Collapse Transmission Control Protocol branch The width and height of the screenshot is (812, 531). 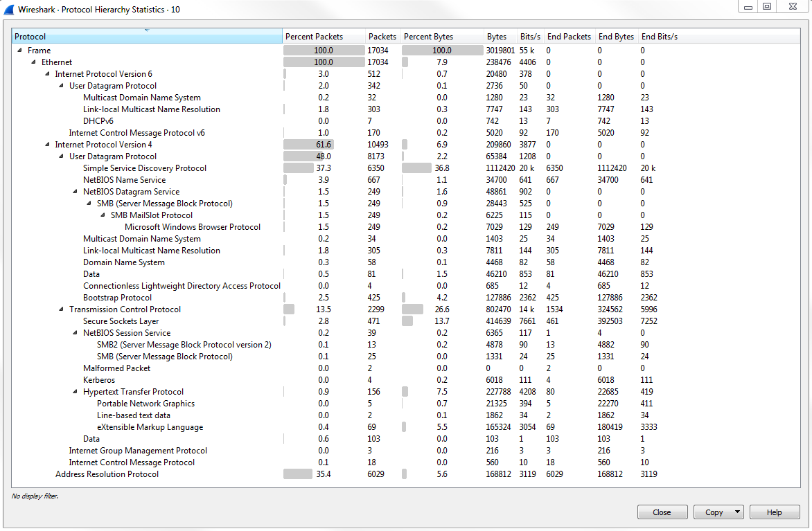pos(62,309)
